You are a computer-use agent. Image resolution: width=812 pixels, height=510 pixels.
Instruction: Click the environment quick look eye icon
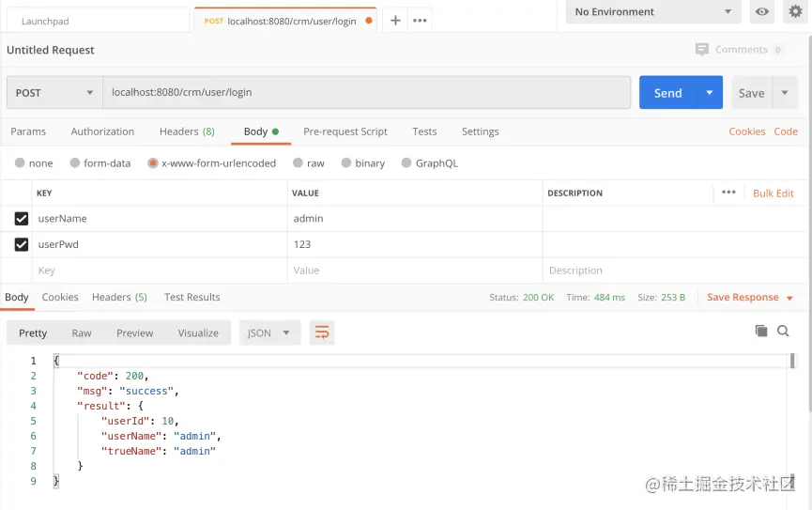(761, 11)
